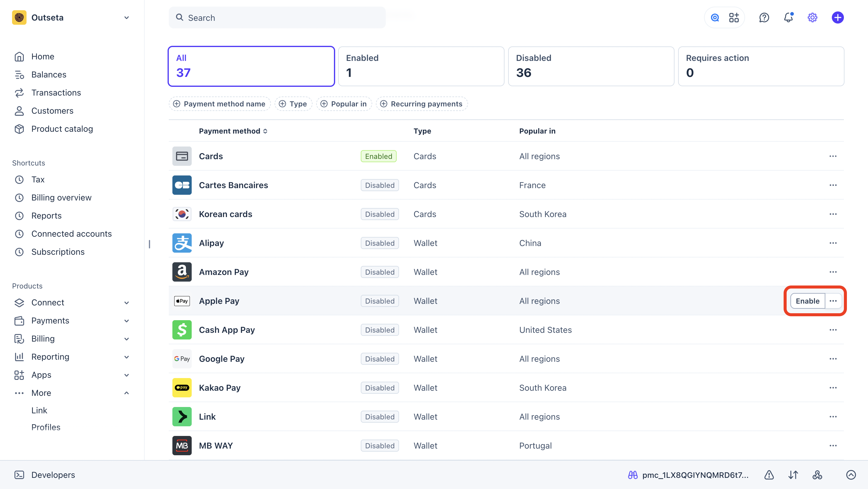Open the Tax shortcut
Image resolution: width=868 pixels, height=489 pixels.
coord(38,180)
